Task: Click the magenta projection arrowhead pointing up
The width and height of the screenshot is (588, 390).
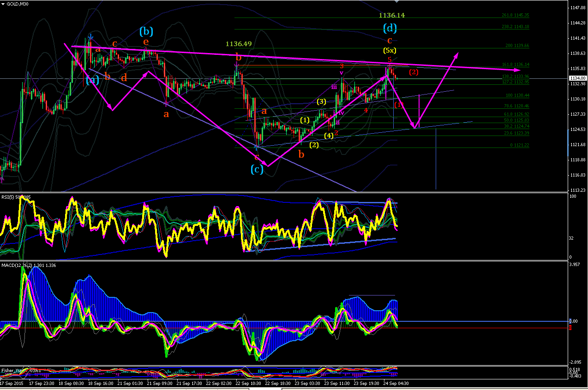Action: 456,54
